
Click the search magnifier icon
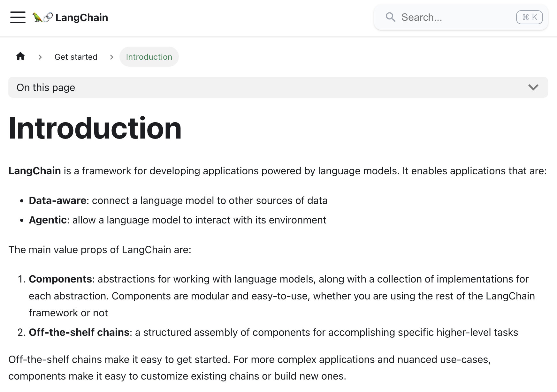click(390, 17)
